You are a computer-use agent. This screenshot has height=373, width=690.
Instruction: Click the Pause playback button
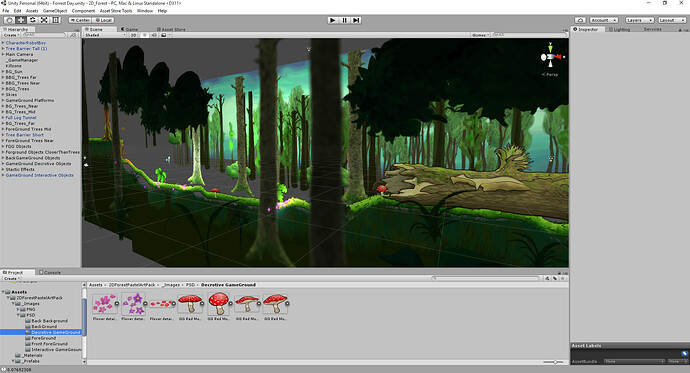click(x=345, y=20)
